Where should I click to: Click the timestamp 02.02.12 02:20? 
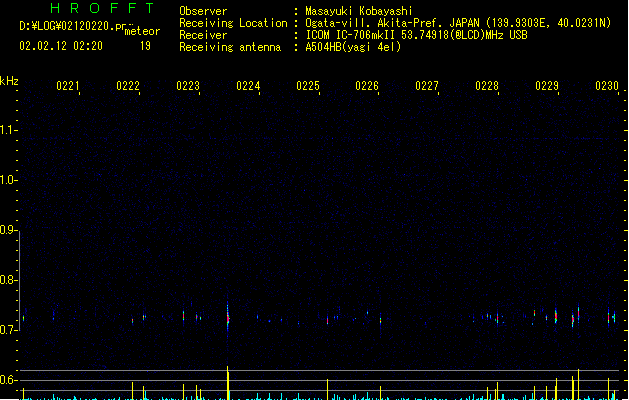pos(61,46)
